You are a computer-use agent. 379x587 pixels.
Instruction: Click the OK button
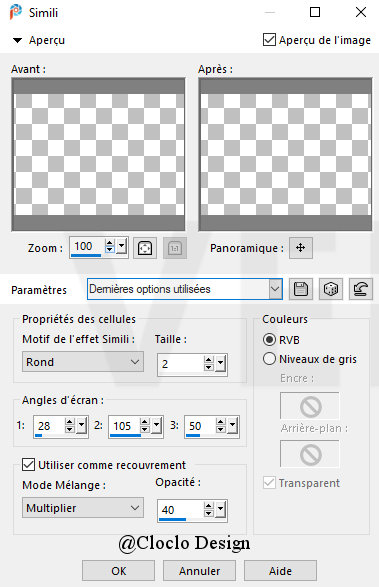(118, 571)
